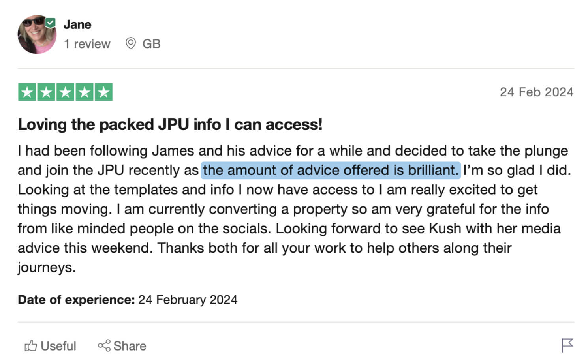Click Jane's profile avatar photo

point(36,35)
